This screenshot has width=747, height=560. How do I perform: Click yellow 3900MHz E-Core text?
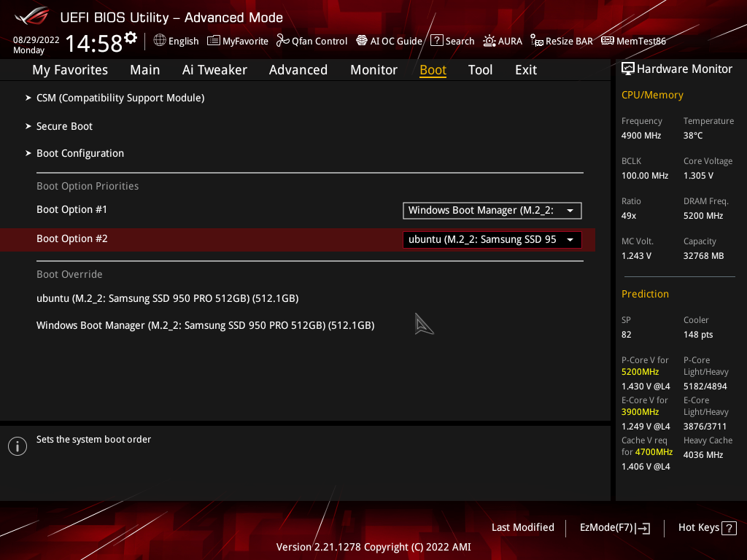click(x=640, y=412)
